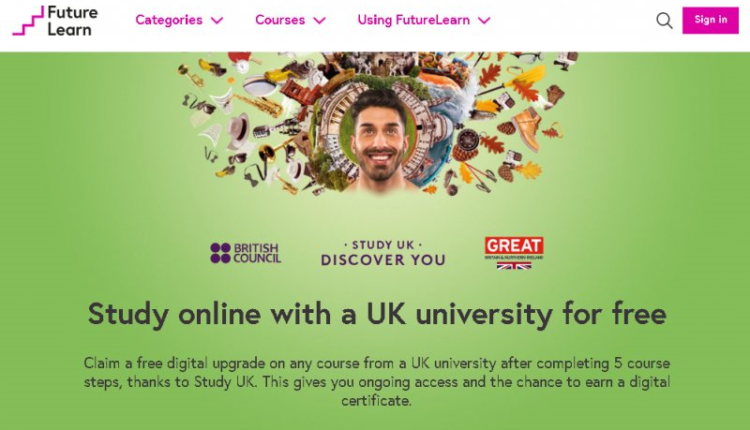Click the heading Study online with a UK university

tap(377, 314)
